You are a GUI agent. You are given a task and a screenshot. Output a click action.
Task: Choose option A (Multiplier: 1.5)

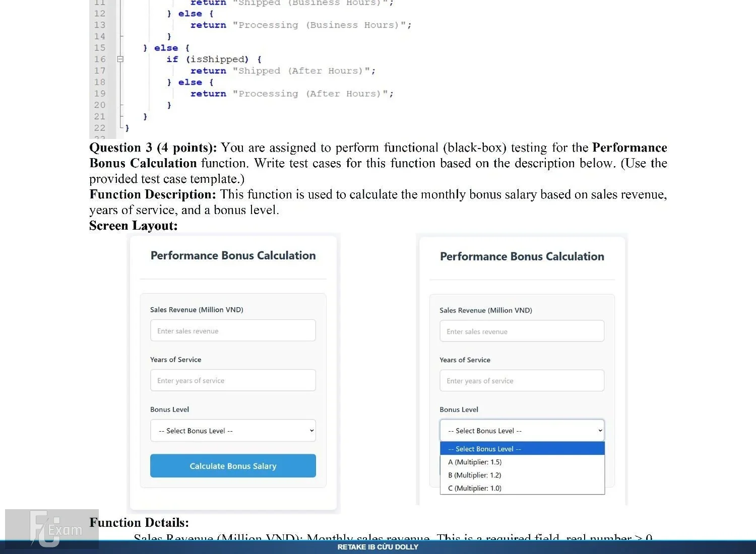tap(522, 462)
